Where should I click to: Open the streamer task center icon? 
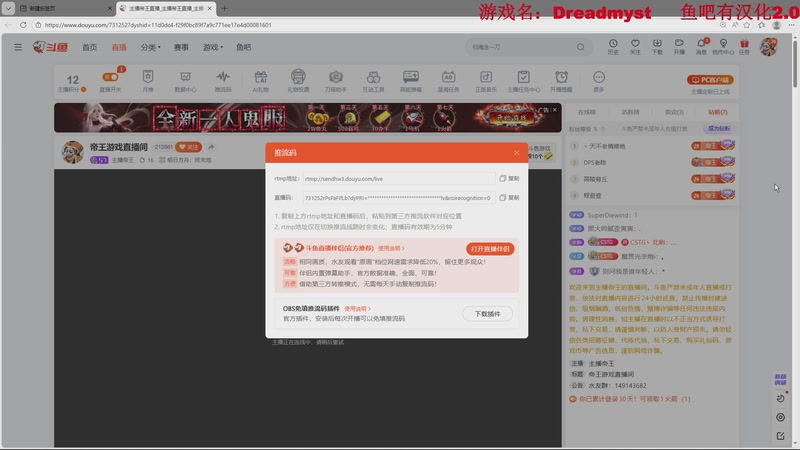pos(523,81)
